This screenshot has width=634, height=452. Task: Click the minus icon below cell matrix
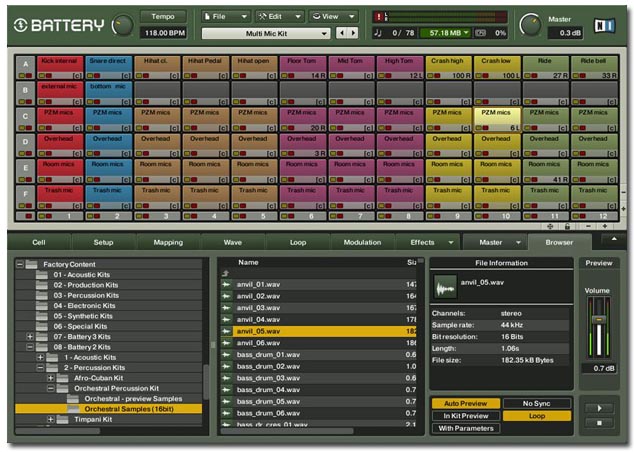[x=588, y=226]
